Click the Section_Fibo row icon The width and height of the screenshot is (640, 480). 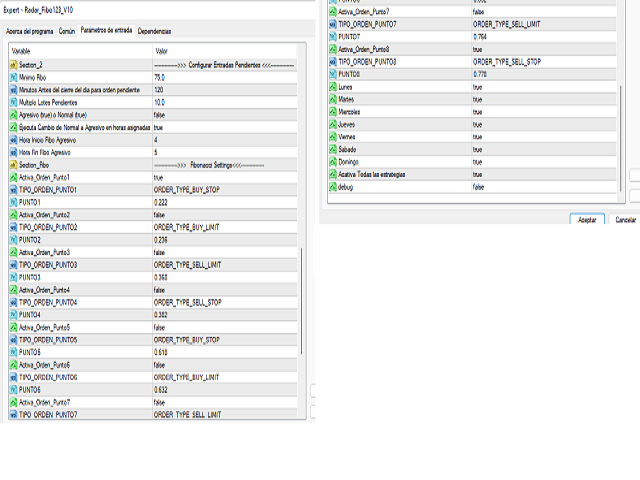[x=13, y=165]
